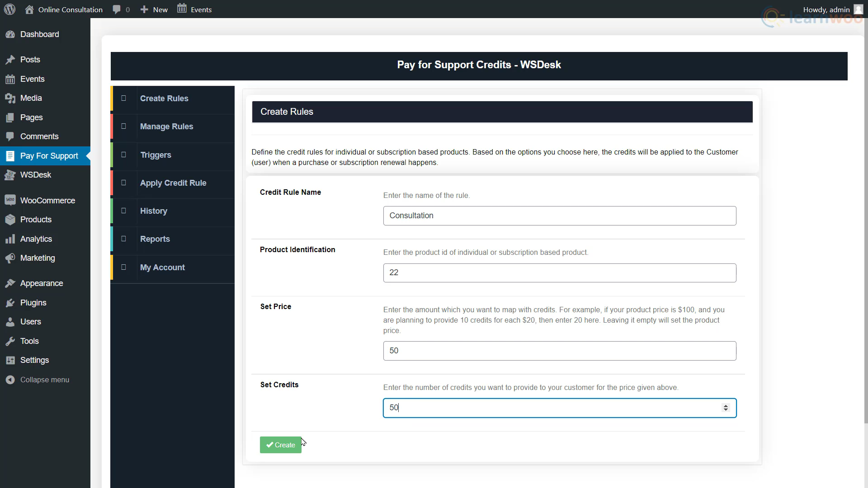Viewport: 868px width, 488px height.
Task: Click the Events sidebar calendar icon
Action: [x=10, y=79]
